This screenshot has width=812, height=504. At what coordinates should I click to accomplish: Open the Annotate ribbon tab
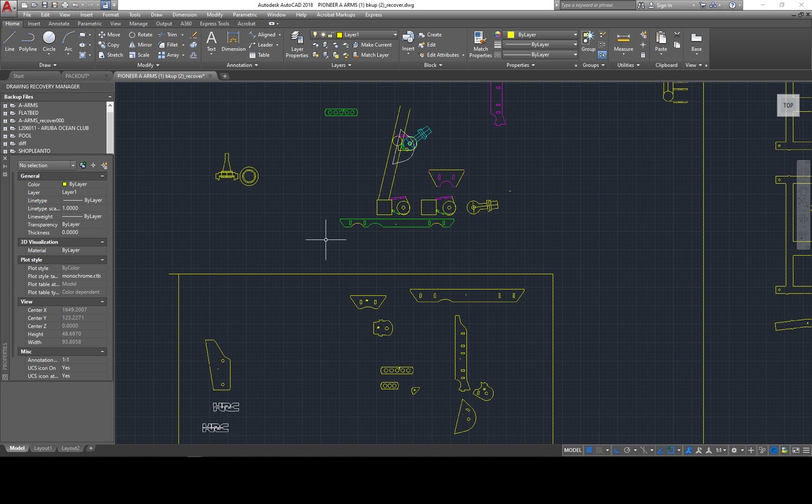(x=59, y=24)
